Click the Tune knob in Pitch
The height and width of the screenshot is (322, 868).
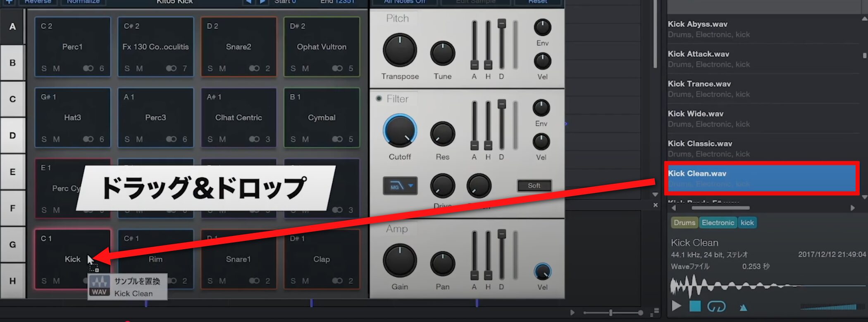coord(442,53)
